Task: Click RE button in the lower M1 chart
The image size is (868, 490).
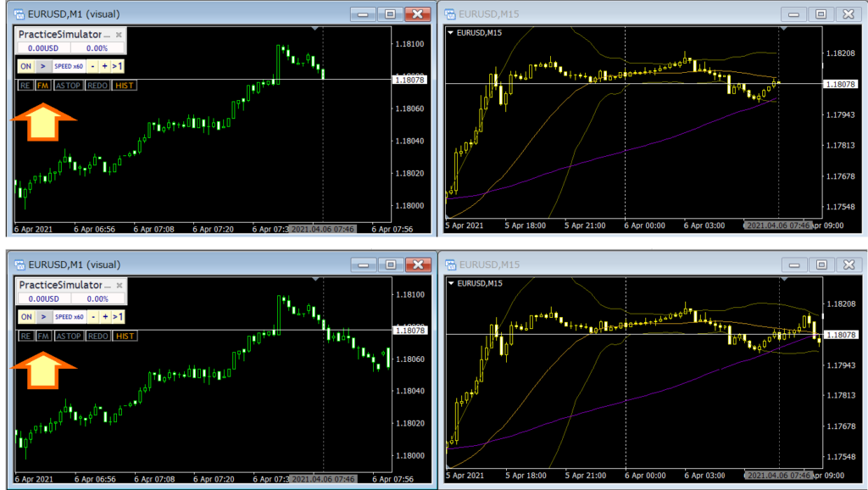Action: click(25, 336)
